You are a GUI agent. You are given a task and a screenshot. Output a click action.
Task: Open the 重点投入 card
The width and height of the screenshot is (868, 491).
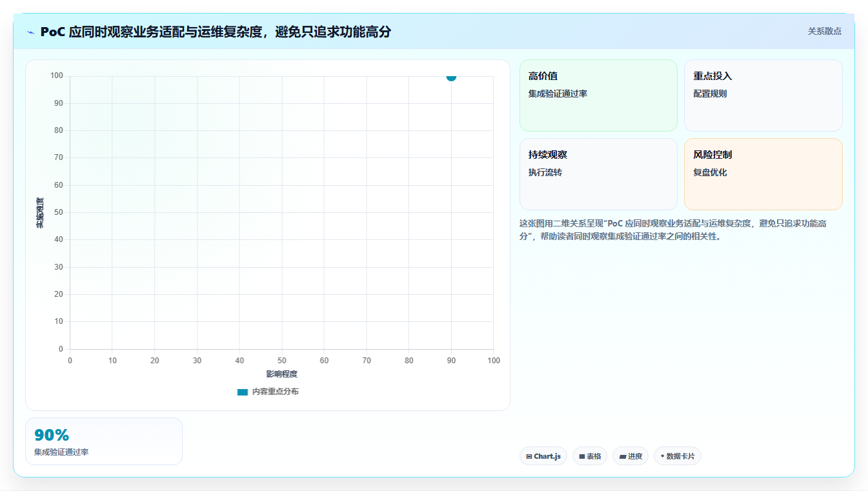(x=763, y=95)
